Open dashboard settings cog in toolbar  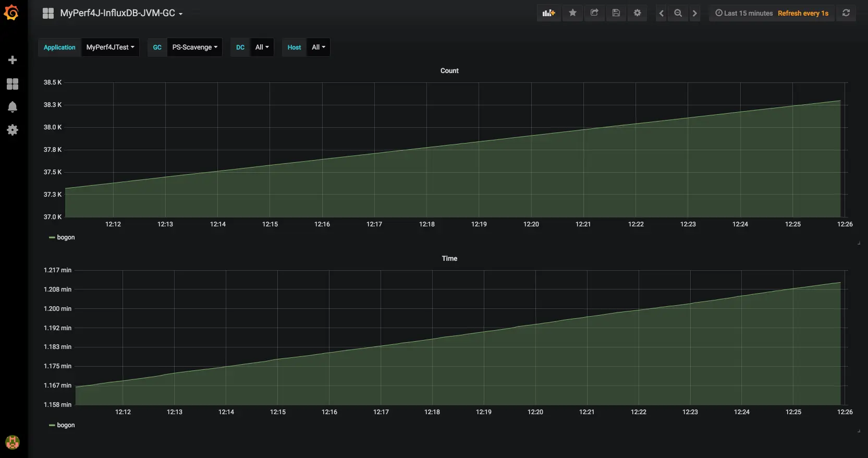tap(638, 13)
